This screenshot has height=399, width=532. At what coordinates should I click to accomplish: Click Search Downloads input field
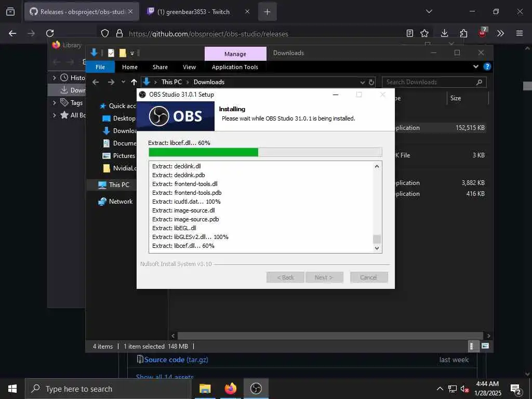point(434,82)
